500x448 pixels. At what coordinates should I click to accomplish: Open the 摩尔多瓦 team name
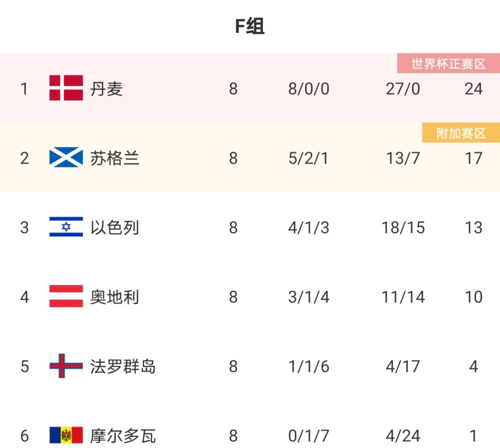(123, 436)
